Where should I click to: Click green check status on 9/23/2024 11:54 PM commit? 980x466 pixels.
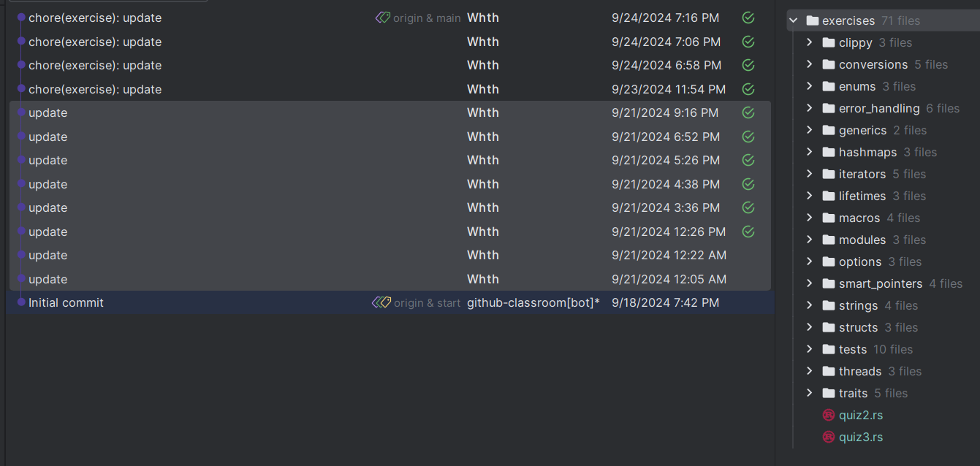click(x=748, y=89)
